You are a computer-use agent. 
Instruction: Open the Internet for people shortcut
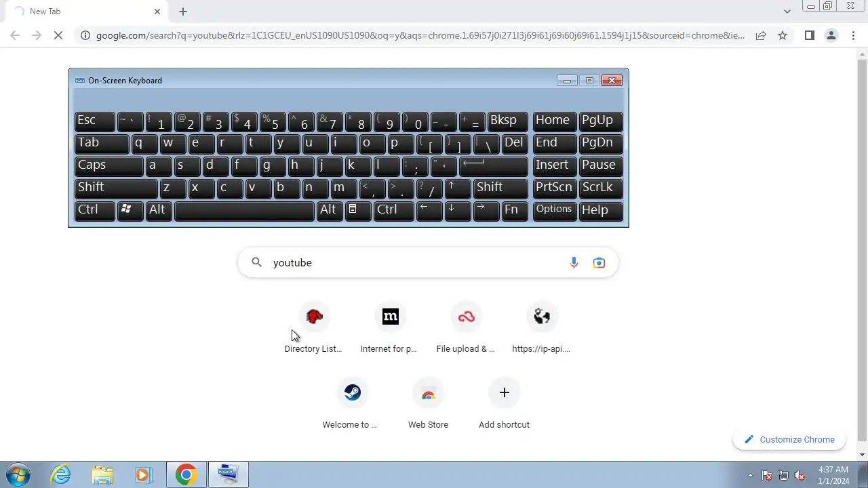tap(390, 329)
